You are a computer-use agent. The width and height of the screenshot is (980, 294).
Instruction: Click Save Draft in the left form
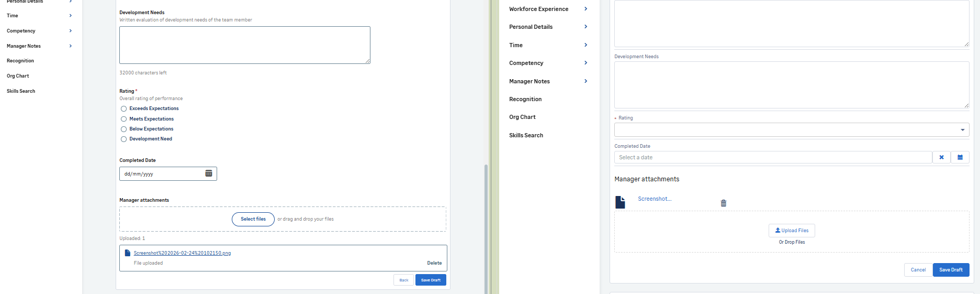pos(431,280)
